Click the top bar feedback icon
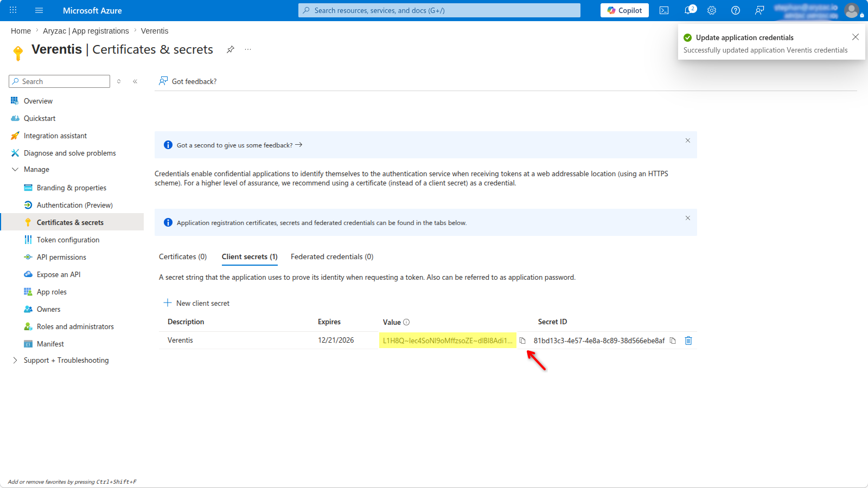Image resolution: width=868 pixels, height=488 pixels. click(759, 10)
